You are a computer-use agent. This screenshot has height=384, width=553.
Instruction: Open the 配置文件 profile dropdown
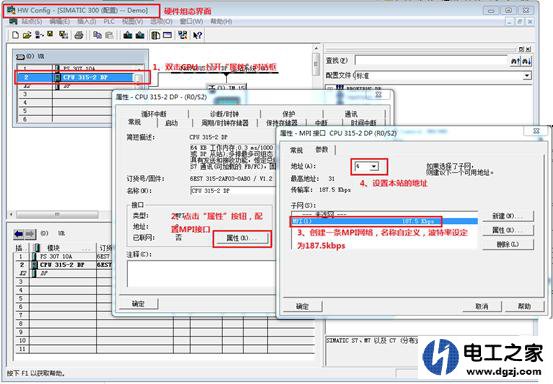click(x=527, y=75)
